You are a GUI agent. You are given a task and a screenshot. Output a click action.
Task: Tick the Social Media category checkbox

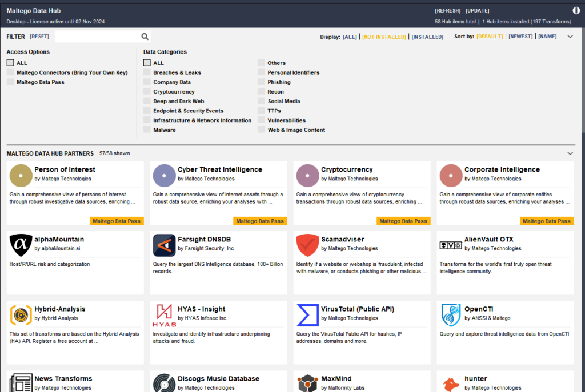(261, 101)
